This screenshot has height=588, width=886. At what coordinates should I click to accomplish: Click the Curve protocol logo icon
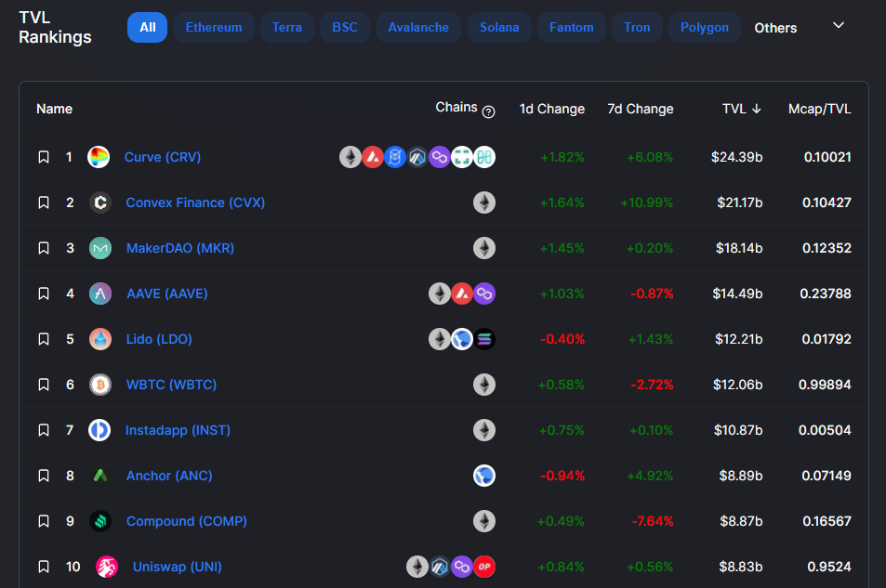coord(99,157)
